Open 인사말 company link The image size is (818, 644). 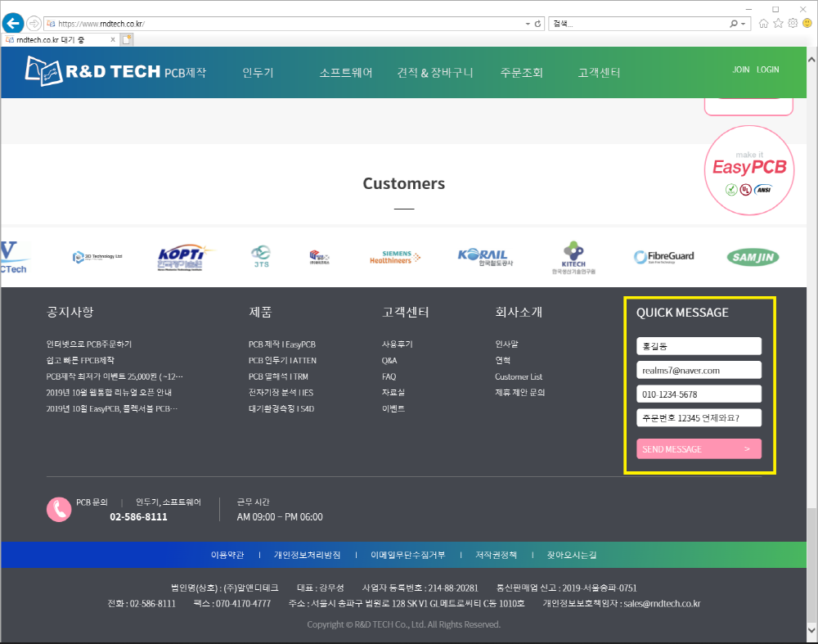click(x=506, y=345)
